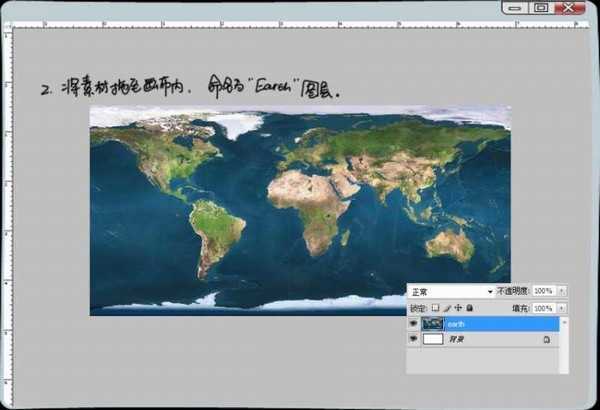Click the earth layer name
The width and height of the screenshot is (600, 410).
click(456, 324)
